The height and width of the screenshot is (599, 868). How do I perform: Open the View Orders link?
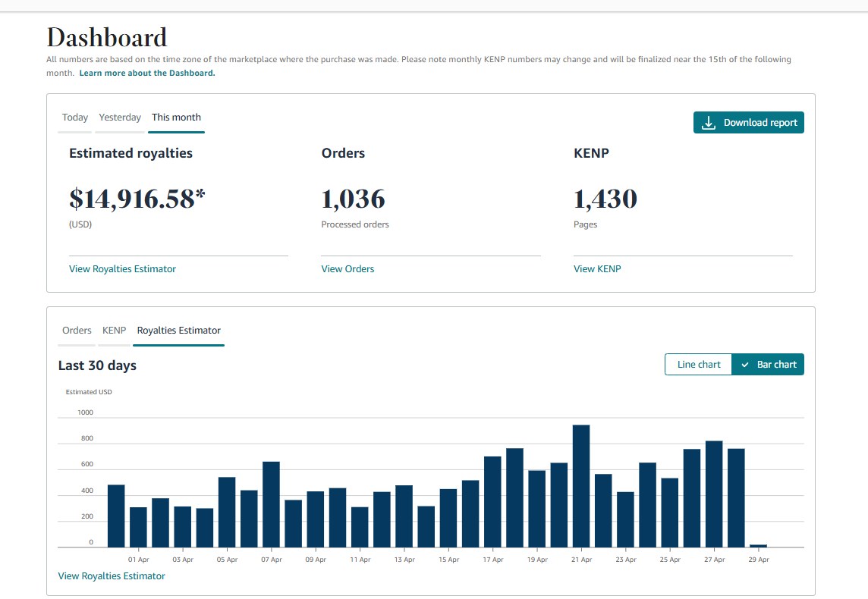coord(348,269)
